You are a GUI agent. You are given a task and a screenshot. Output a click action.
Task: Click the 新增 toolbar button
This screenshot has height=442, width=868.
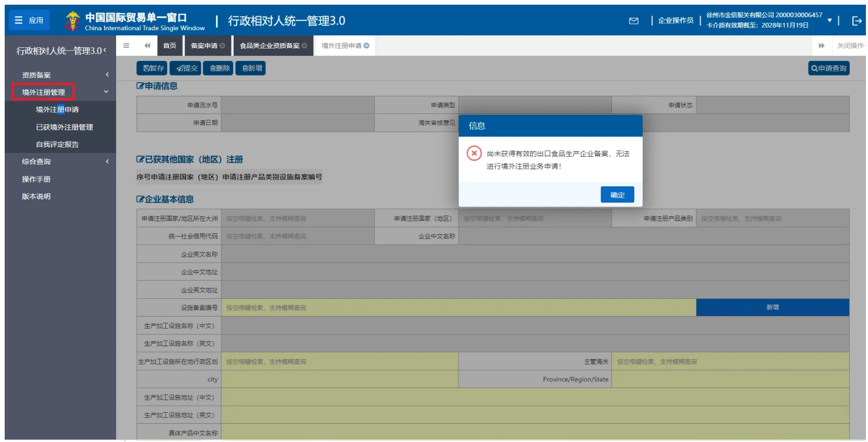click(x=250, y=68)
